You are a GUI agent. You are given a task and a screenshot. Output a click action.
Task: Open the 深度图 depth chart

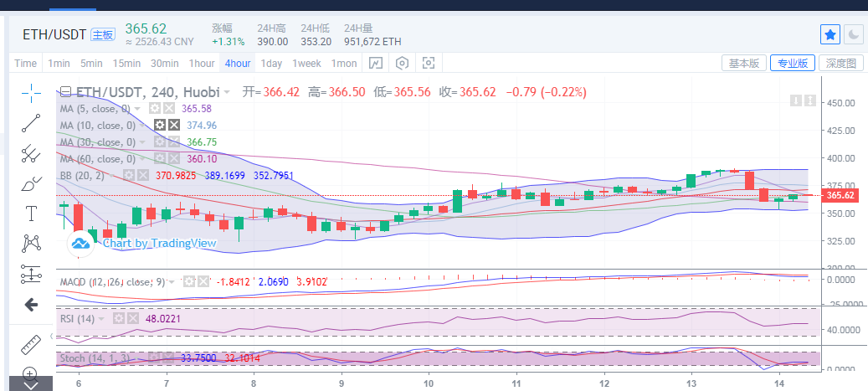(x=841, y=63)
